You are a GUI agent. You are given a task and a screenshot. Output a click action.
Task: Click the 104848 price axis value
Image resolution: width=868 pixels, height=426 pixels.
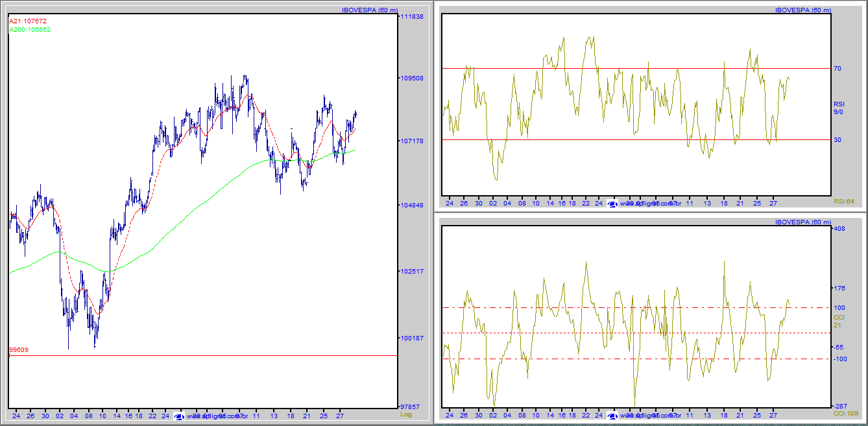pyautogui.click(x=413, y=206)
